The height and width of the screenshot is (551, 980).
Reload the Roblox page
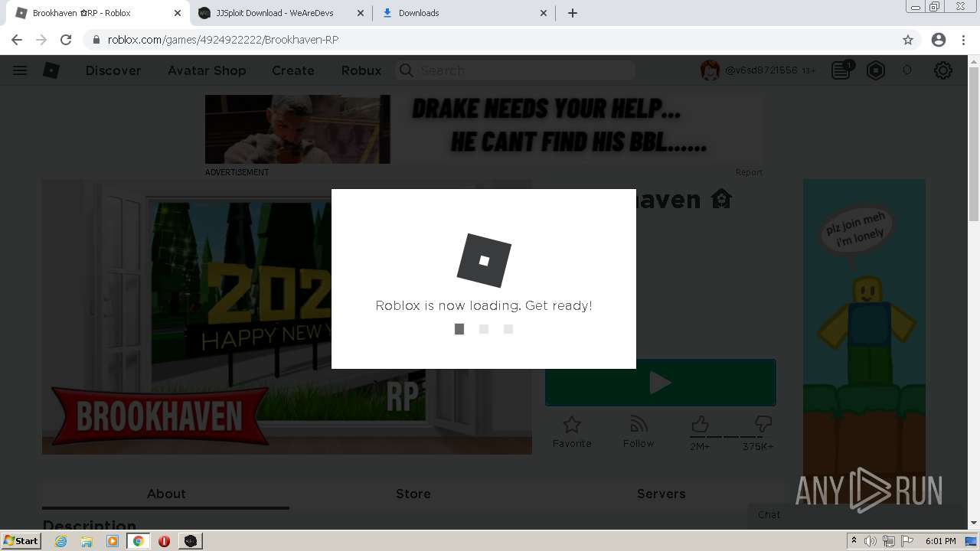tap(66, 40)
